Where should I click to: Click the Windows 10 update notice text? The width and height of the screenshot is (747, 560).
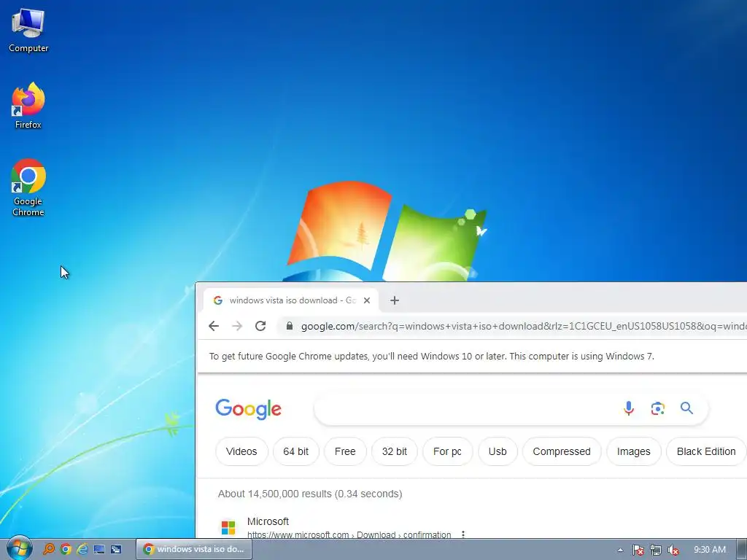[x=432, y=356]
